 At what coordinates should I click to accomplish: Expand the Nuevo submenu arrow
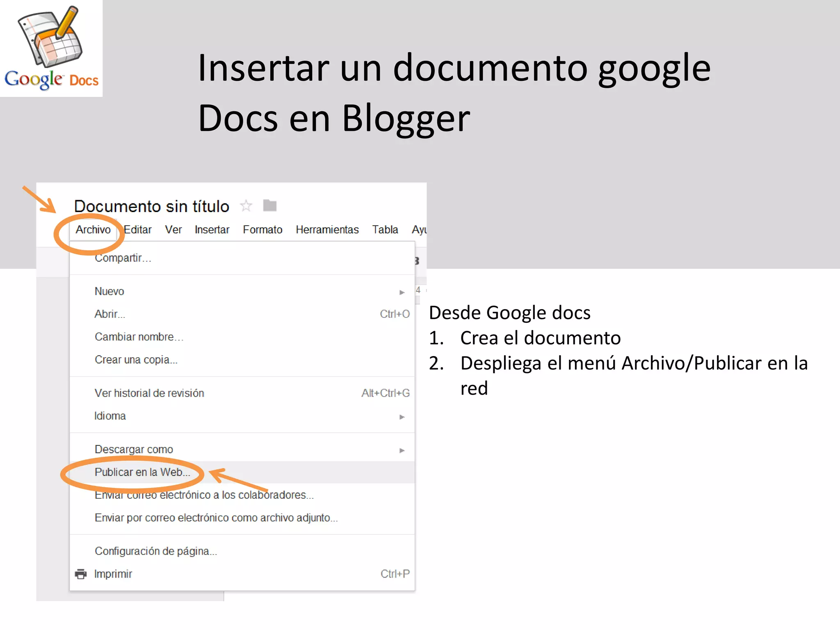pos(402,292)
